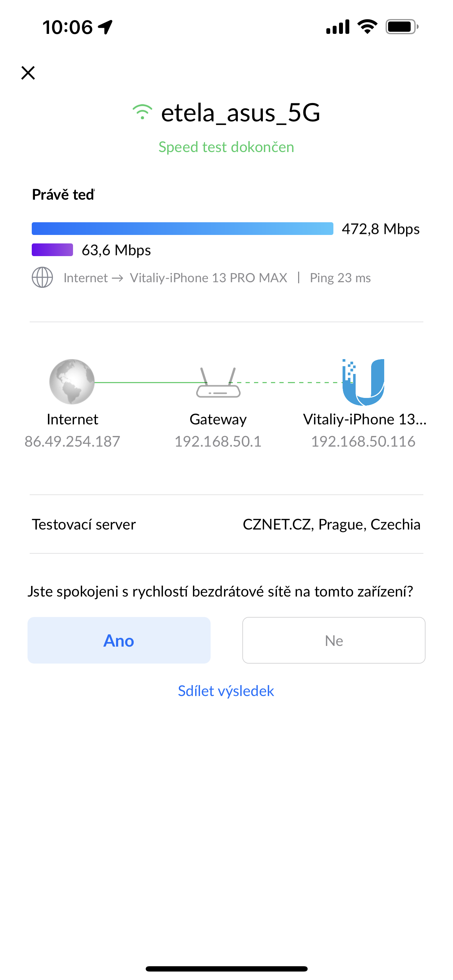
Task: Tap the location arrow in status bar
Action: 105,27
